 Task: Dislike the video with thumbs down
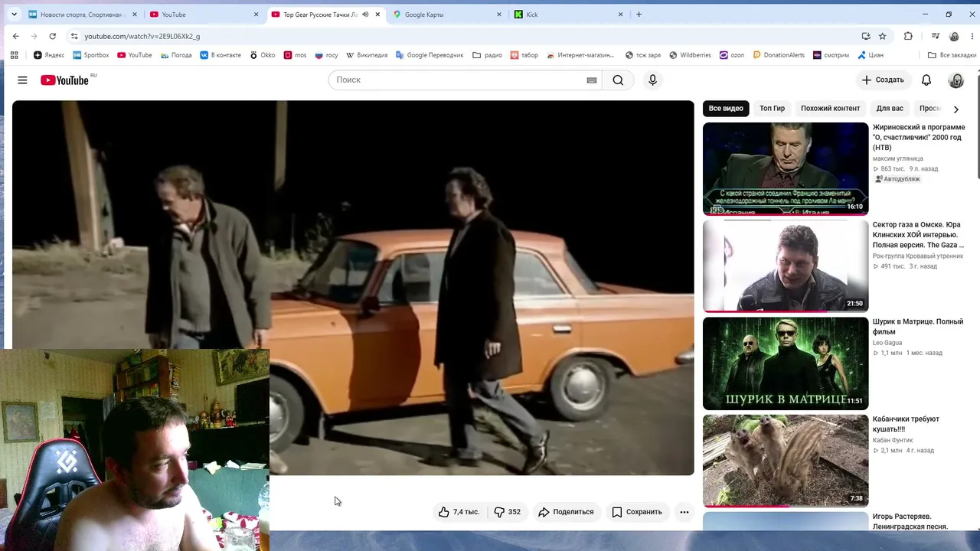click(x=507, y=512)
